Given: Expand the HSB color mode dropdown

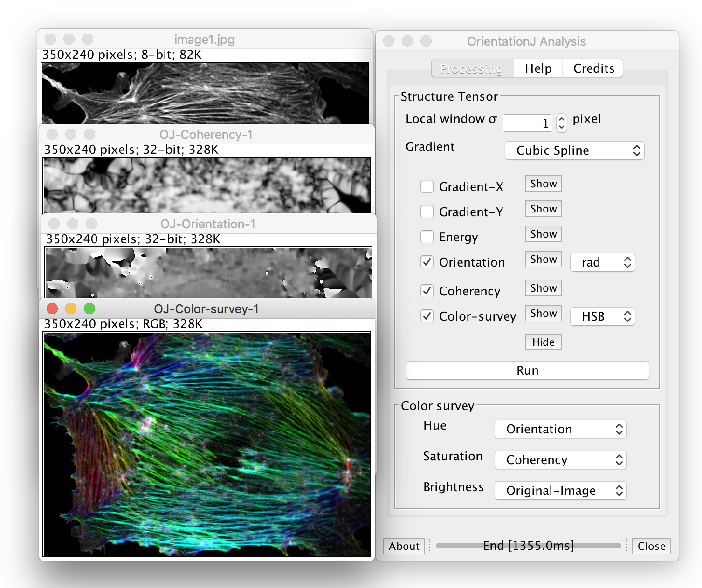Looking at the screenshot, I should 602,316.
